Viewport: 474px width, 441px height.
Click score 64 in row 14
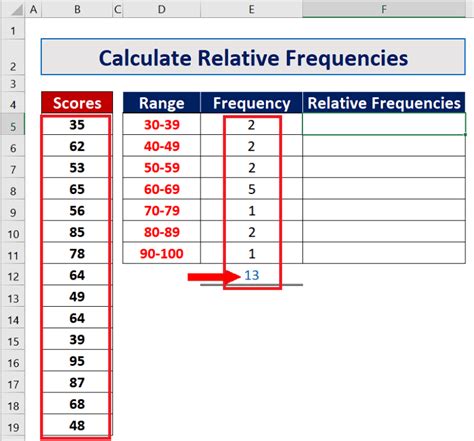(x=77, y=318)
